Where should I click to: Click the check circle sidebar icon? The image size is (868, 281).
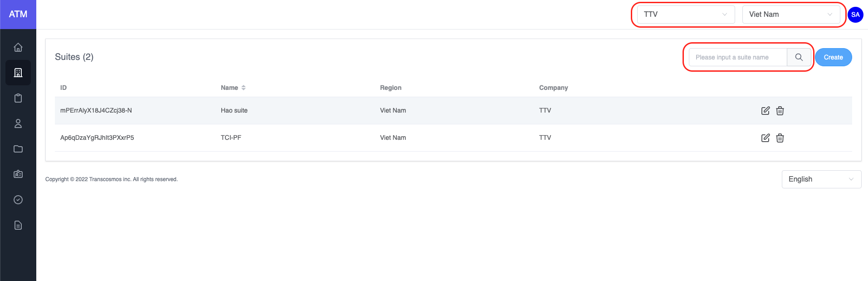coord(18,200)
